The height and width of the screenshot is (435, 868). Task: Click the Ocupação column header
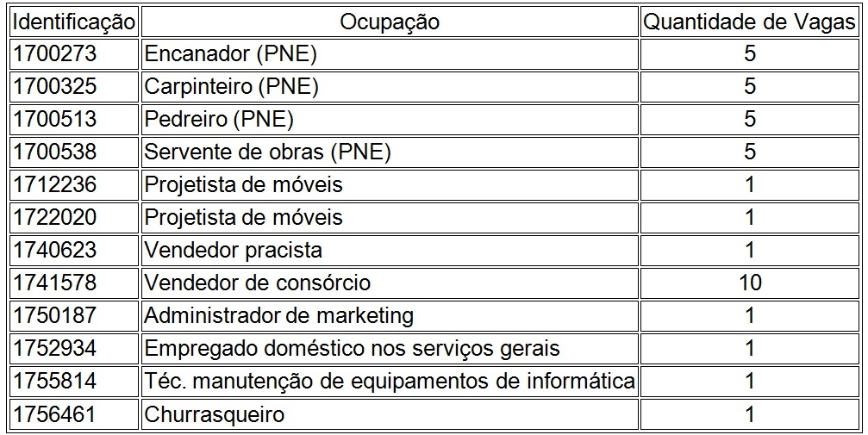point(390,22)
